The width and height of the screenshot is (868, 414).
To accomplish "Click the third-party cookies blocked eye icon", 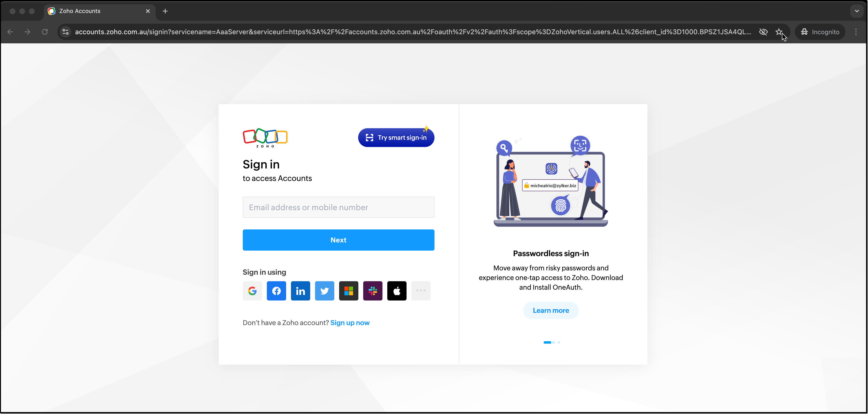I will (x=763, y=32).
